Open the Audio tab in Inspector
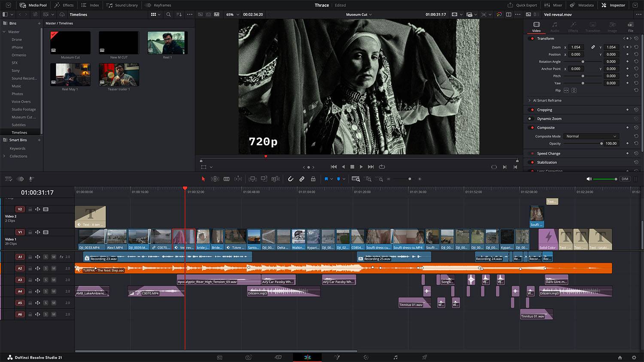Screen dimensions: 644x362 click(555, 27)
